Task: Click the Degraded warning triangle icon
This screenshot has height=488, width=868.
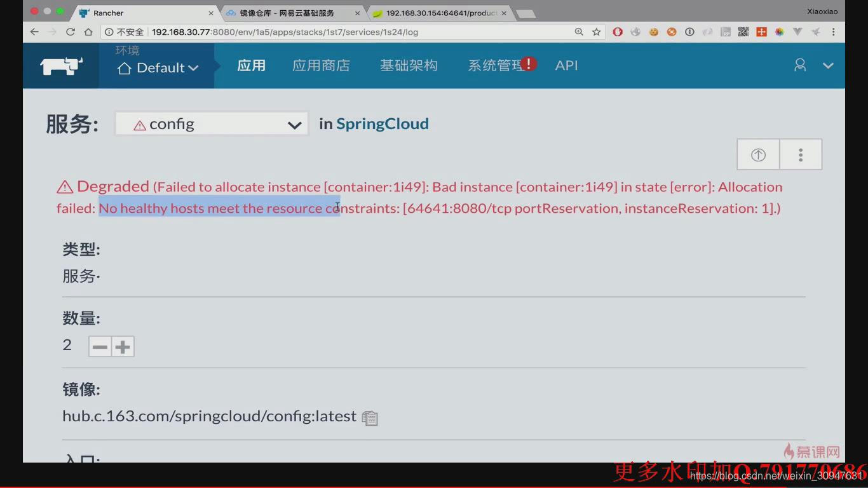Action: pos(65,187)
